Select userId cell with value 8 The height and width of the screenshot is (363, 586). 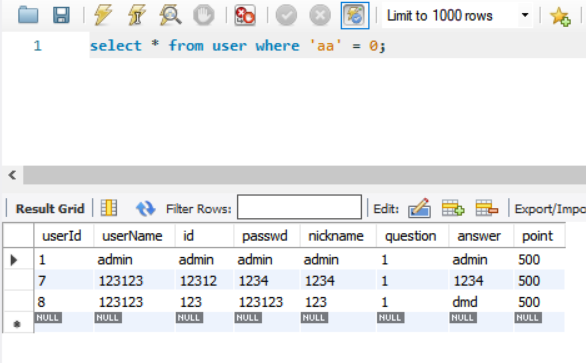click(x=64, y=302)
